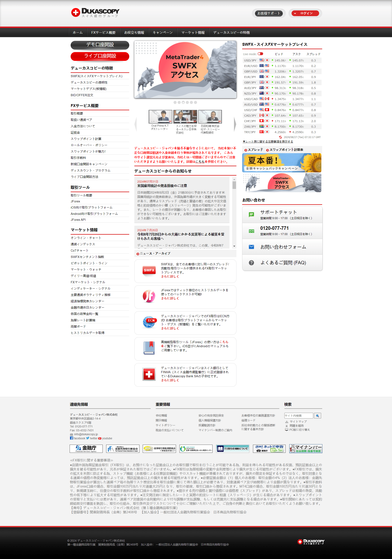Toggle the Live mode switch
The image size is (392, 559).
click(260, 54)
